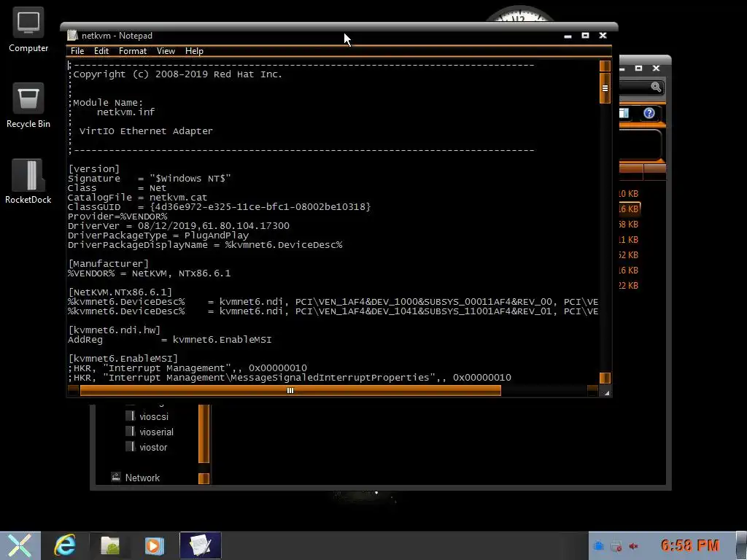Click the taskbar clock showing 6:58 PM
The height and width of the screenshot is (560, 747).
[x=690, y=545]
